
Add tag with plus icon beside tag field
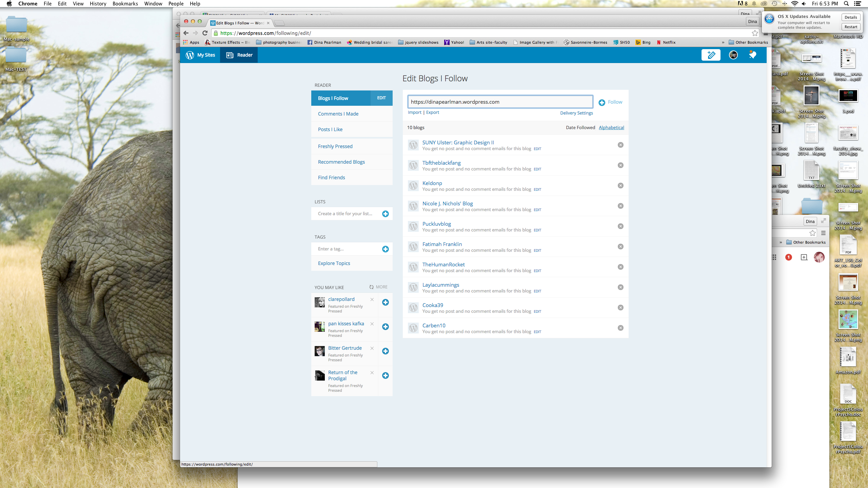tap(386, 249)
